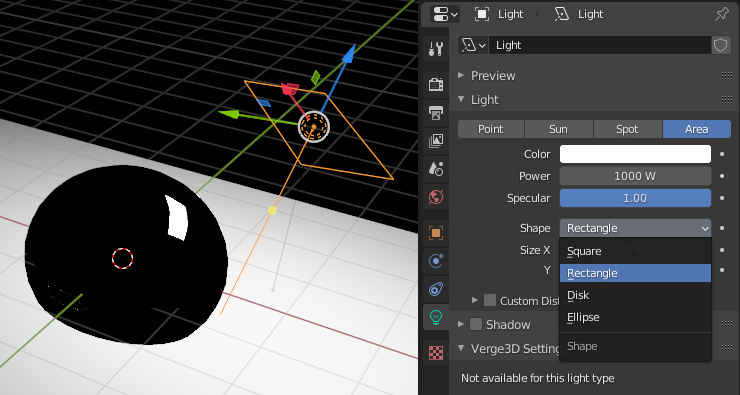This screenshot has width=740, height=395.
Task: Open the Light data properties tab
Action: coord(436,317)
